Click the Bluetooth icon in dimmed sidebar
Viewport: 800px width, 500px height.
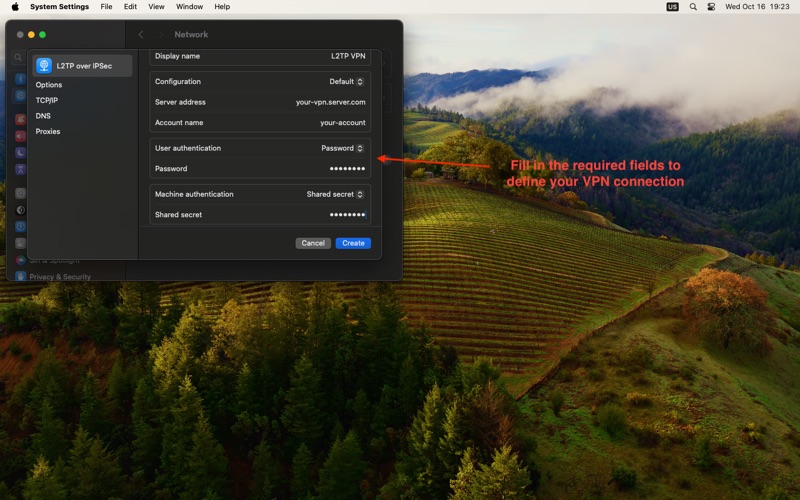(20, 79)
